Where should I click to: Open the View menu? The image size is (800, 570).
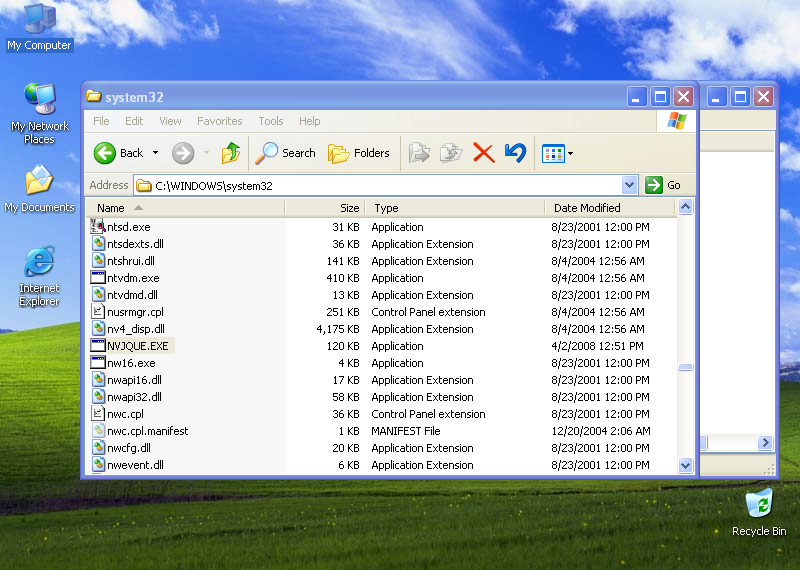170,121
